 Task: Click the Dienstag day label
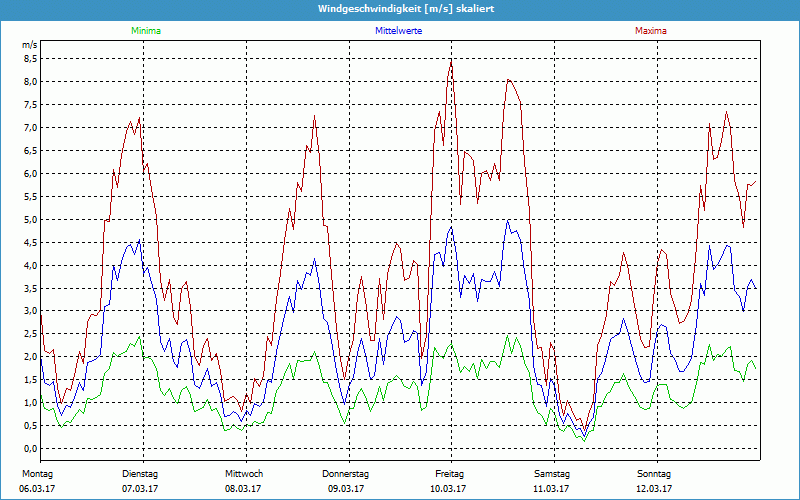click(x=140, y=474)
